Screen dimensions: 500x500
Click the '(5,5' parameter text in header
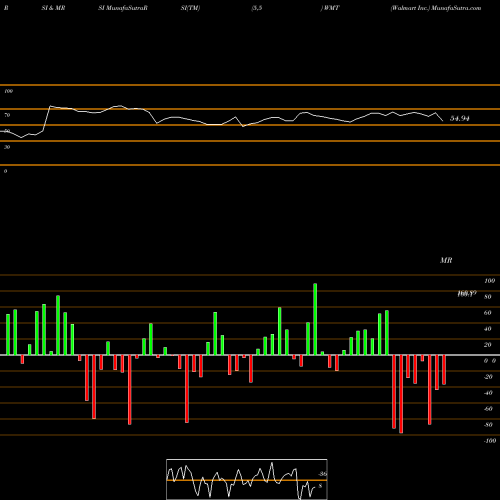coord(257,8)
